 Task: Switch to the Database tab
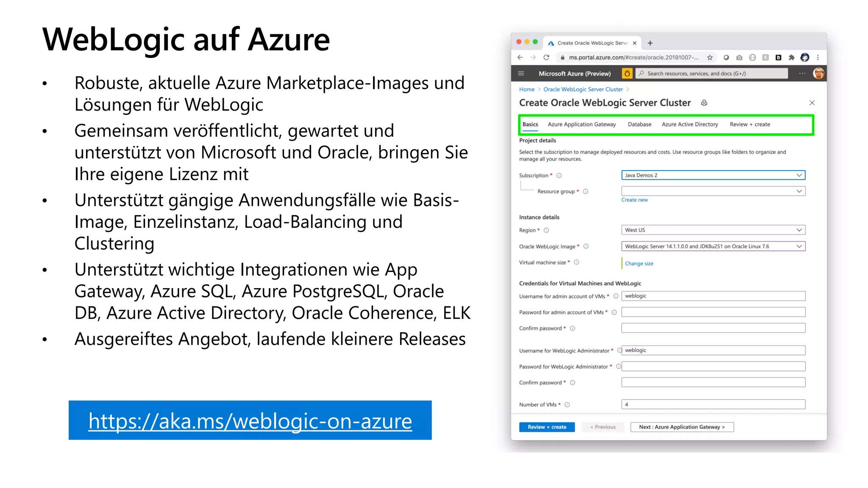point(640,124)
